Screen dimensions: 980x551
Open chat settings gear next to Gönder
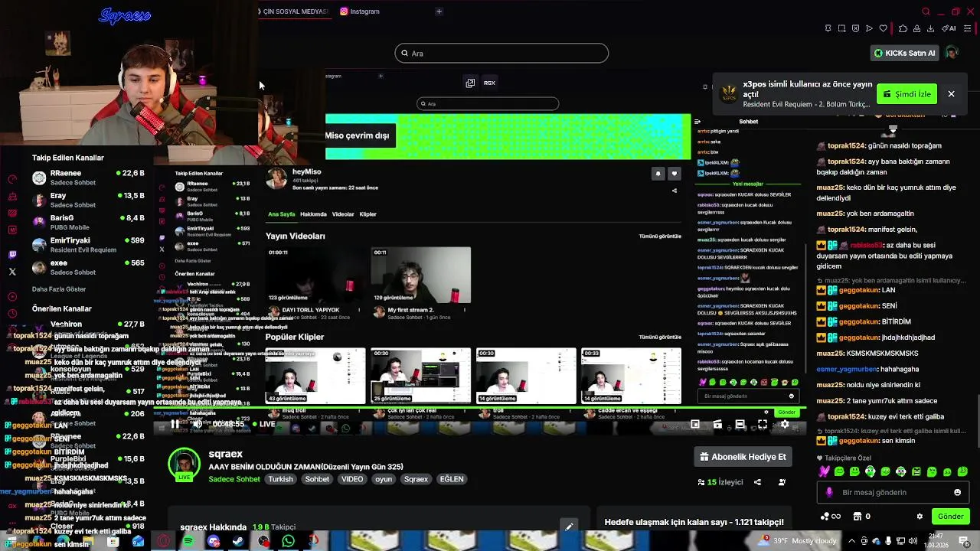[920, 517]
